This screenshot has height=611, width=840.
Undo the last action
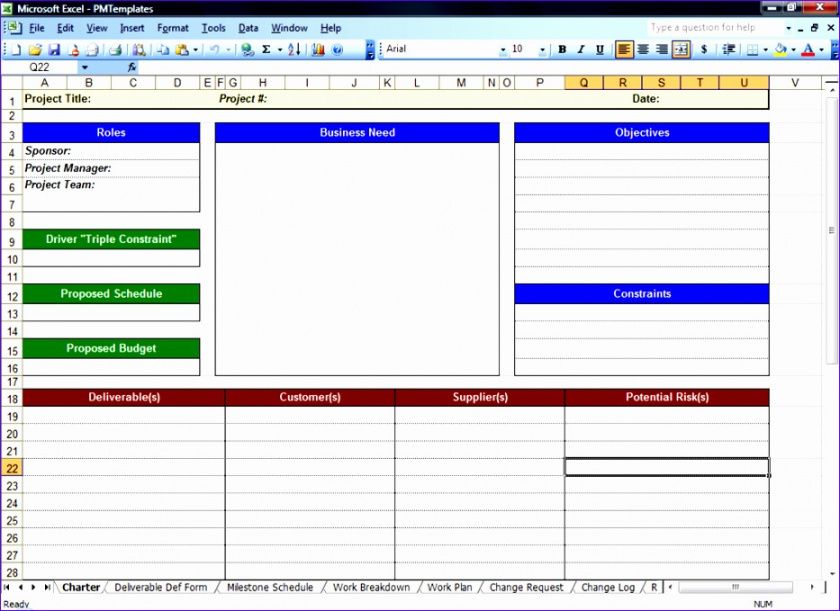(x=214, y=50)
